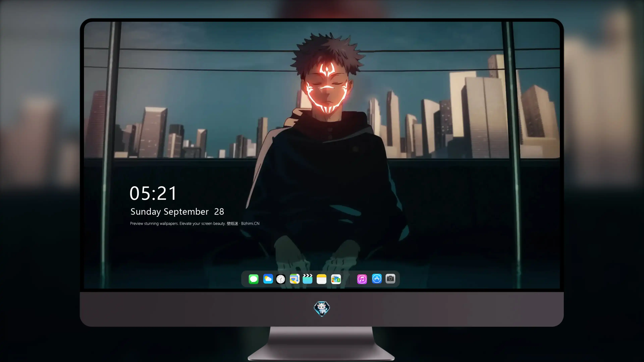644x362 pixels.
Task: Open the Weather app in the dock
Action: 268,279
